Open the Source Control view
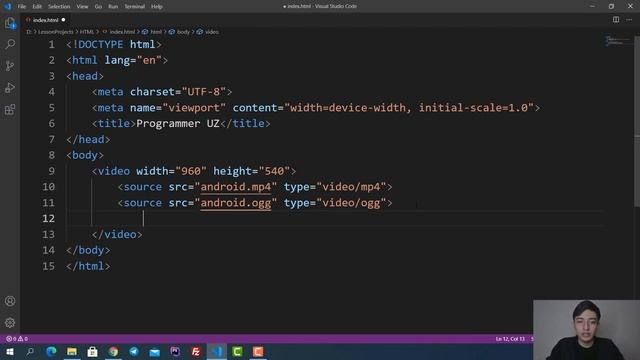Viewport: 640px width, 360px height. (x=10, y=66)
